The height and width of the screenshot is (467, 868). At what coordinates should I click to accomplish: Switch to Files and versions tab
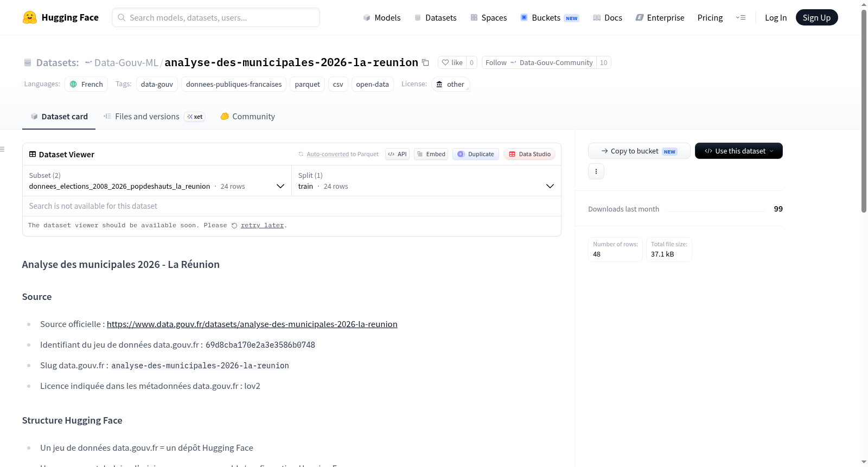(x=154, y=116)
